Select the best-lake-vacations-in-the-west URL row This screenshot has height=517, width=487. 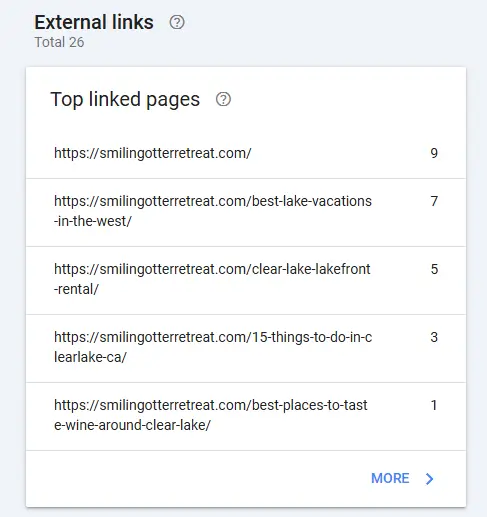pos(246,213)
